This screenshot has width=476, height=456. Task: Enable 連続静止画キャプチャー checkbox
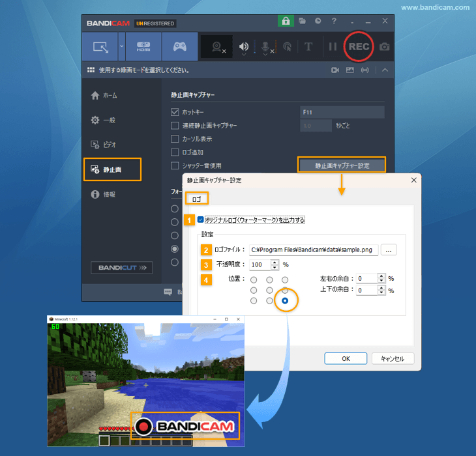click(x=175, y=126)
